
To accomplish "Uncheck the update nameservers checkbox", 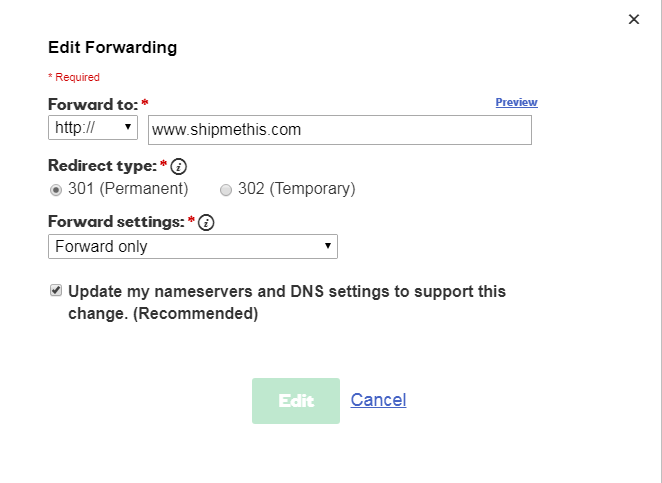I will point(55,291).
